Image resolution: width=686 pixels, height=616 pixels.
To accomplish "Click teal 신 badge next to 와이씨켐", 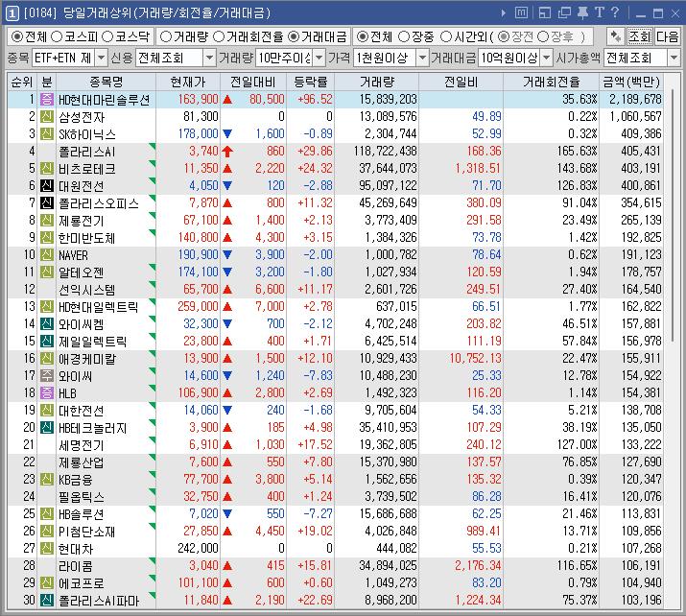I will 47,323.
